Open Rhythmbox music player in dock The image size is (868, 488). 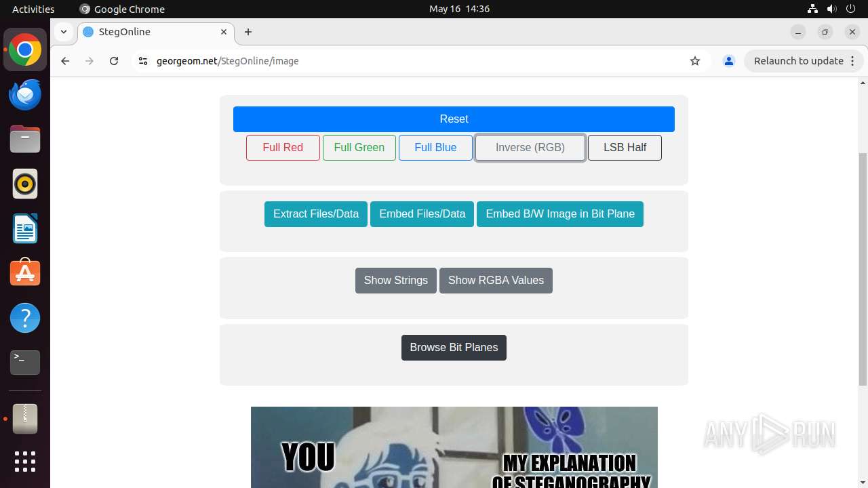[25, 184]
